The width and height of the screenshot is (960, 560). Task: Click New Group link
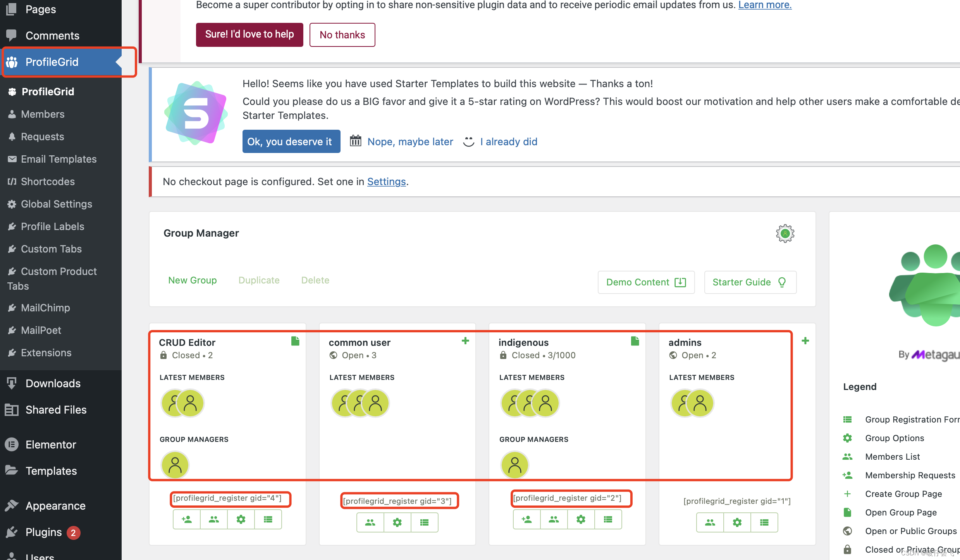pos(192,280)
